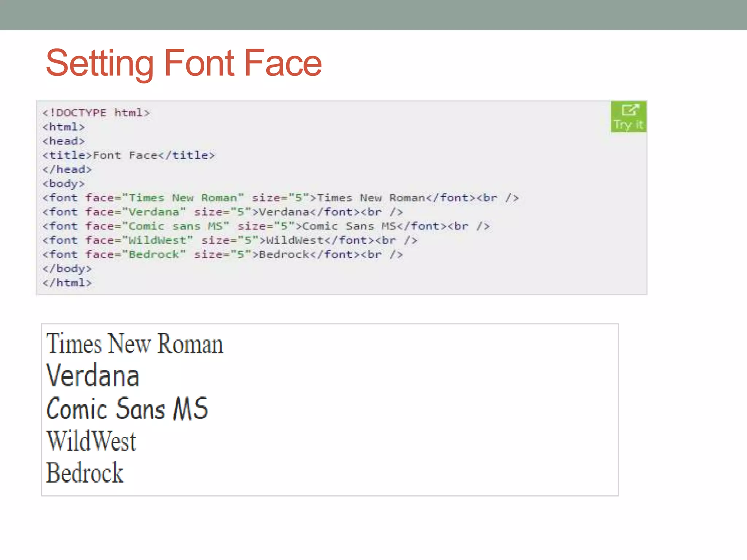The width and height of the screenshot is (747, 560).
Task: Click the font face WildWest code line
Action: pos(230,241)
